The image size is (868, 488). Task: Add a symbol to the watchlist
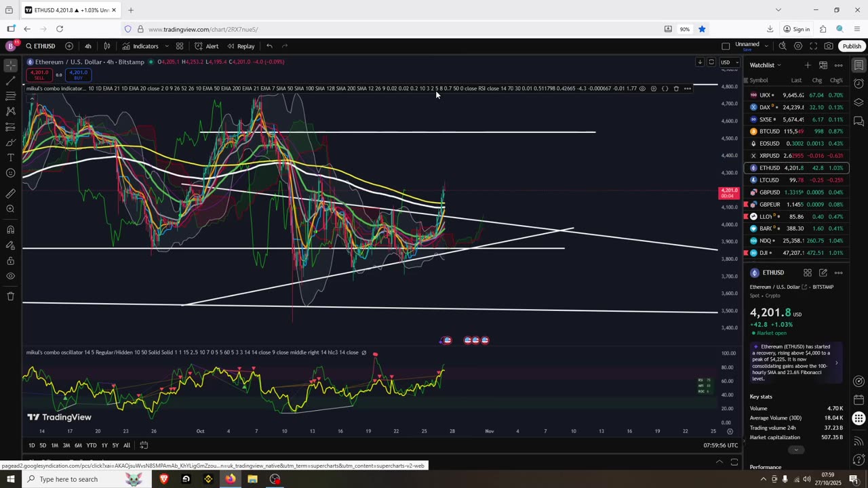point(807,65)
